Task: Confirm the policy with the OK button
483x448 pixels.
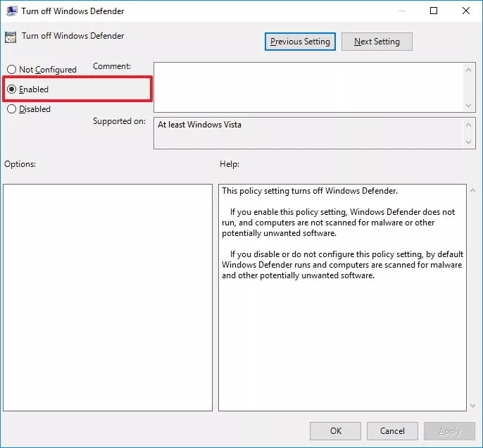Action: 335,431
